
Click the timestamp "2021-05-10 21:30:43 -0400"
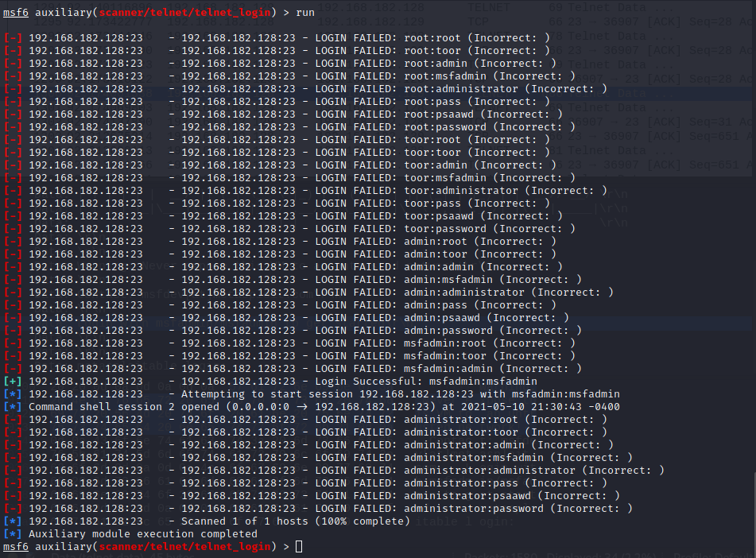click(540, 406)
